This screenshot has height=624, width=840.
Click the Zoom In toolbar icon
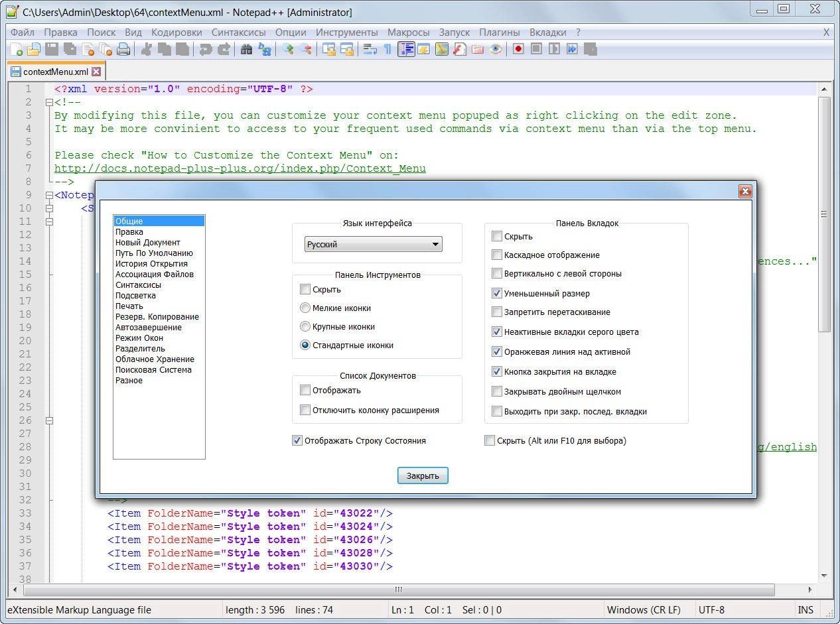tap(288, 49)
